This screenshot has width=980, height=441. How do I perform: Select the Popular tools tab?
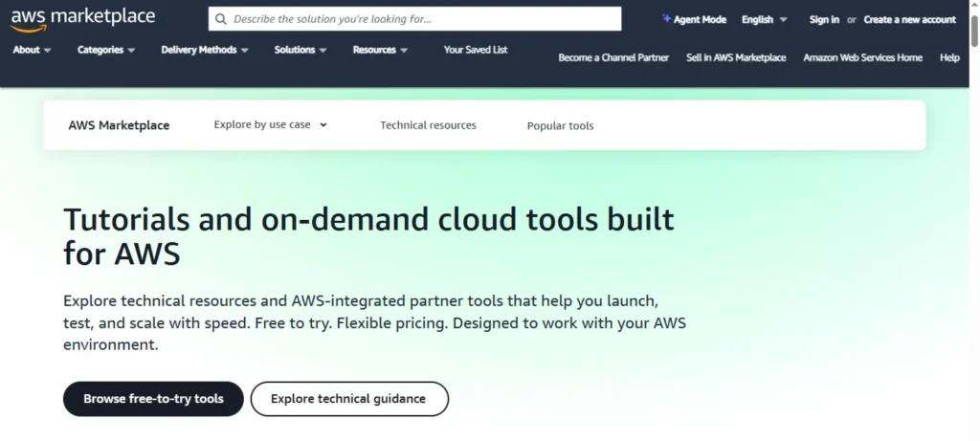click(x=560, y=125)
